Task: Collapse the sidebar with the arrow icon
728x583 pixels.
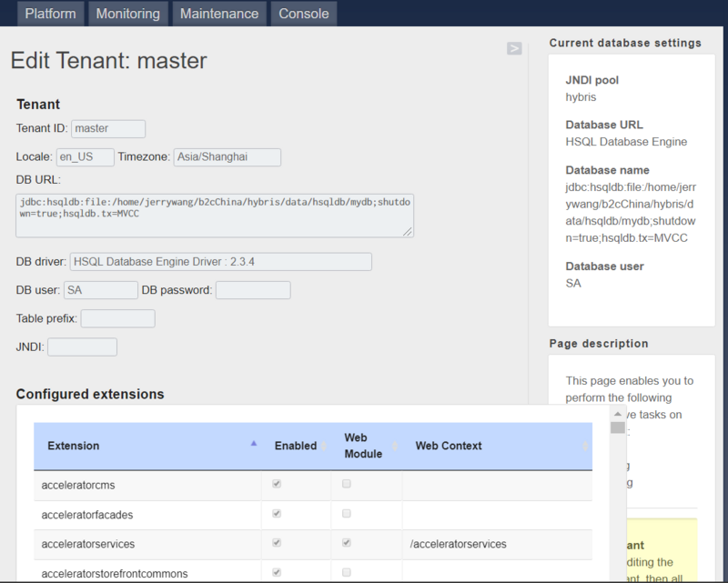Action: click(514, 48)
